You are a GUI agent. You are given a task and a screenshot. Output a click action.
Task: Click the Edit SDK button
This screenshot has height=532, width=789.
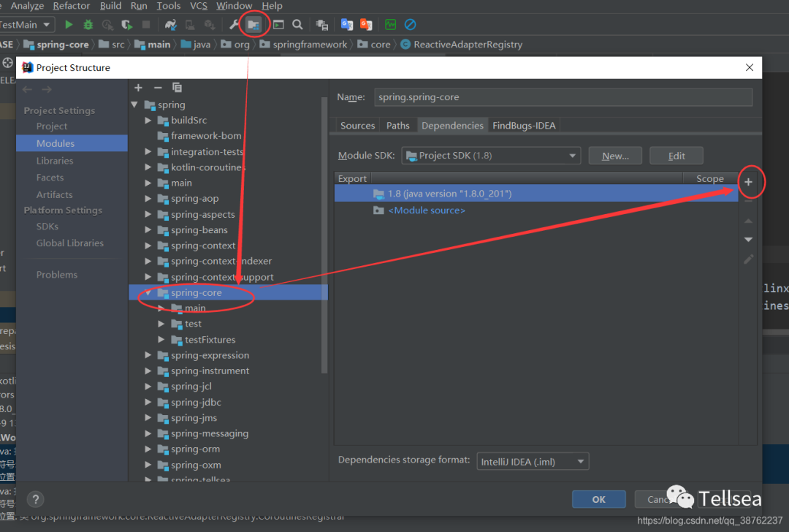pyautogui.click(x=676, y=156)
